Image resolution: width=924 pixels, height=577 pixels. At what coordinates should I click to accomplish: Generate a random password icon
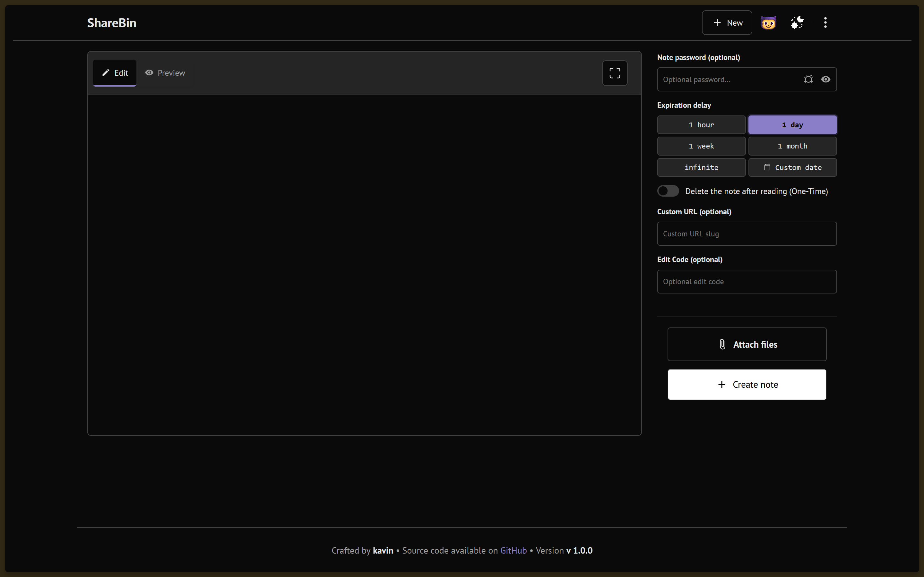(808, 79)
